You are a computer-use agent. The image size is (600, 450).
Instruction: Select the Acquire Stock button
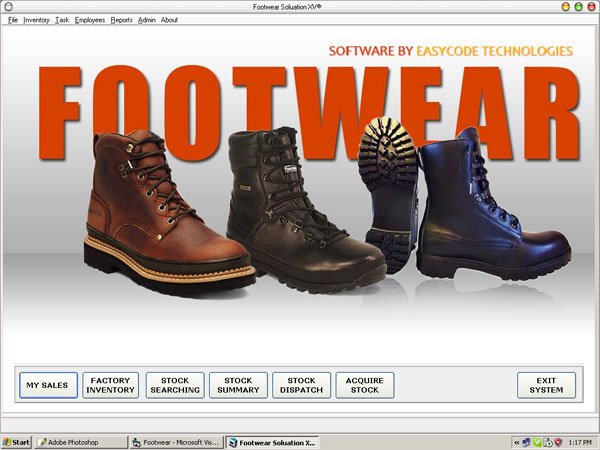point(364,385)
